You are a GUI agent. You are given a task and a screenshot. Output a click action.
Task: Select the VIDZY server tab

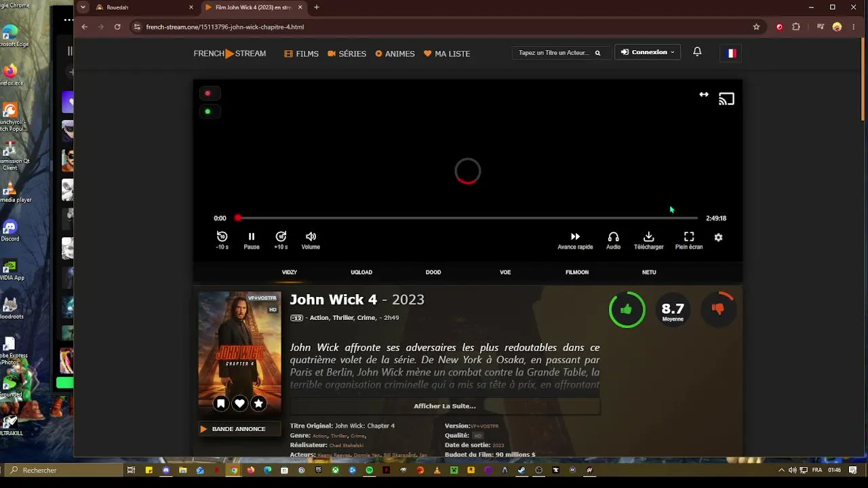[x=290, y=272]
